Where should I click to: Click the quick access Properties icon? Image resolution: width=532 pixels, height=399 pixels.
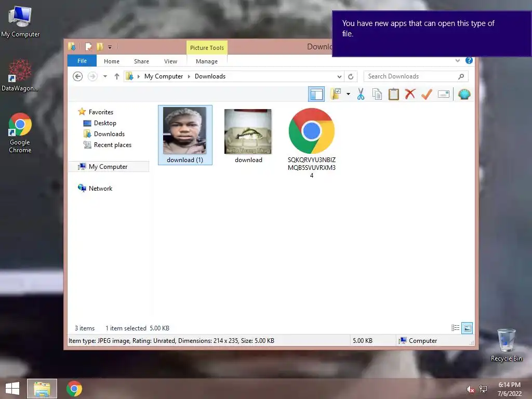click(x=88, y=47)
